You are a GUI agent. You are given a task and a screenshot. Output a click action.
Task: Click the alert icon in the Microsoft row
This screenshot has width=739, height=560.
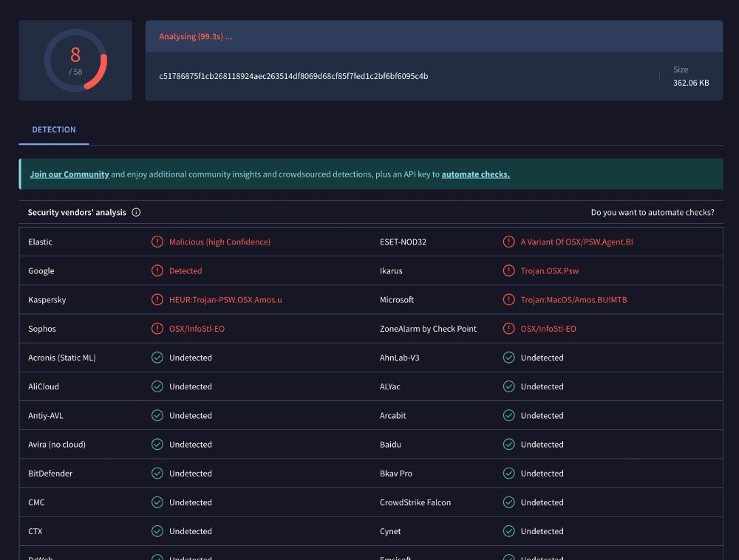508,299
